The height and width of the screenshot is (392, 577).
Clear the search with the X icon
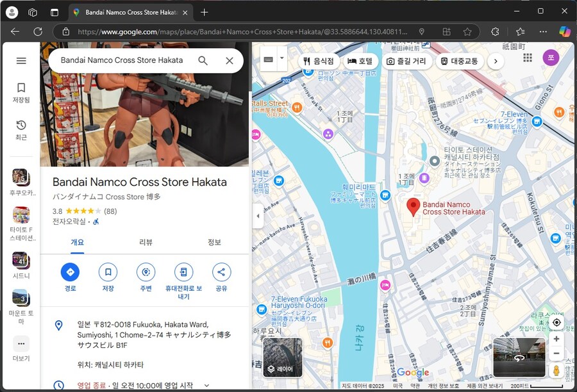point(230,61)
